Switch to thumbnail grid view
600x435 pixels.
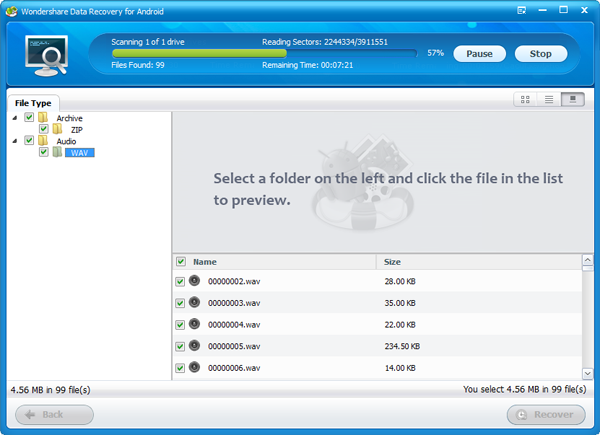pos(525,99)
